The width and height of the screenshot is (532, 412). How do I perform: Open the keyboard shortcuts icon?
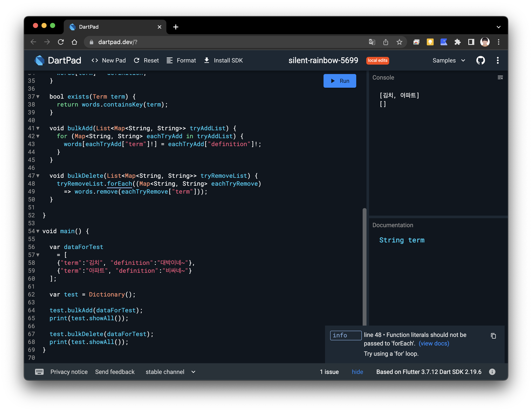coord(39,372)
